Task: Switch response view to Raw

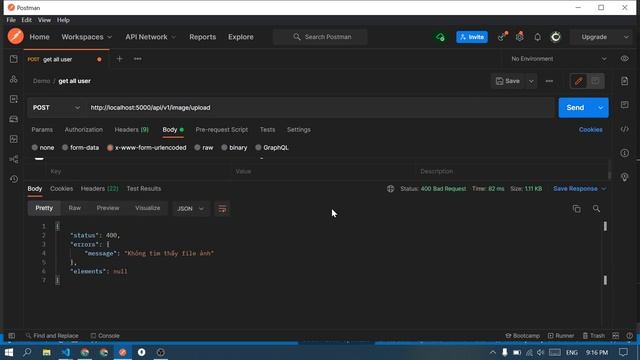Action: pyautogui.click(x=74, y=208)
